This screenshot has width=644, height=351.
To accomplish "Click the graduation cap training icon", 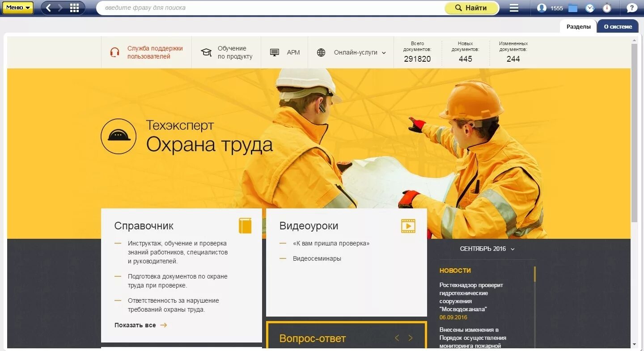I will pos(206,52).
